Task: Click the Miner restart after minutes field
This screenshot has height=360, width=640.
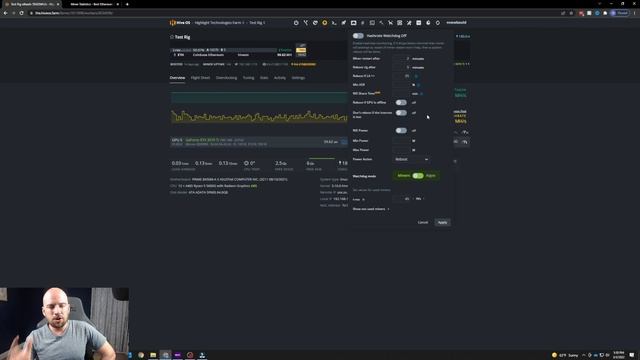Action: click(x=401, y=59)
